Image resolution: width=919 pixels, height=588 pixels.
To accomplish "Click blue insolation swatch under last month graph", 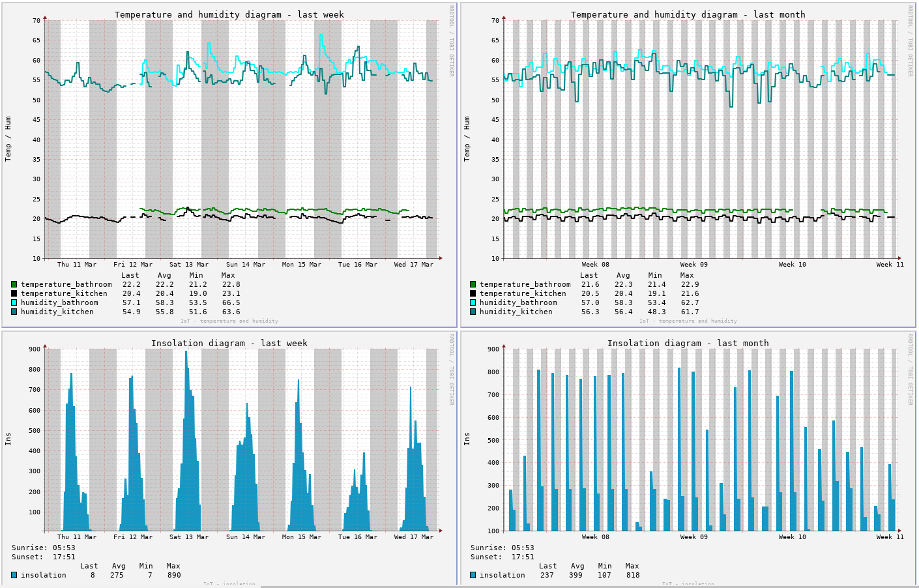I will click(473, 575).
